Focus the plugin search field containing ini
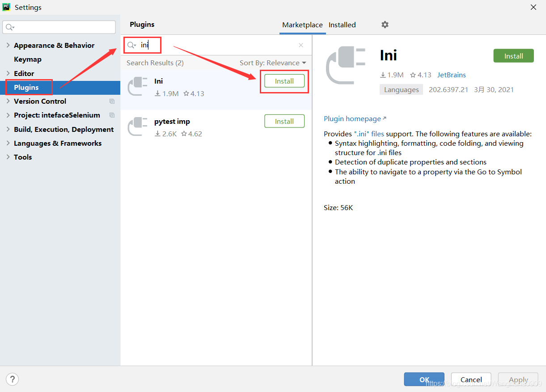The image size is (546, 392). 216,45
